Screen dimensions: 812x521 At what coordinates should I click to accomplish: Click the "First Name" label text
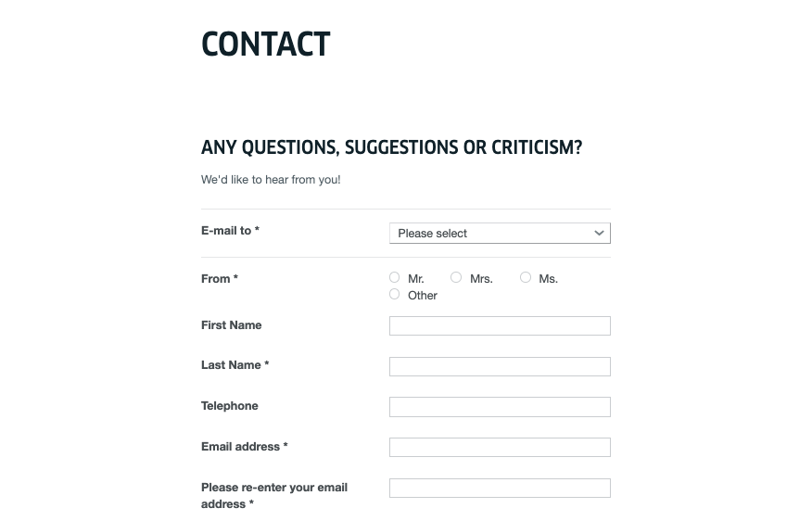coord(232,325)
